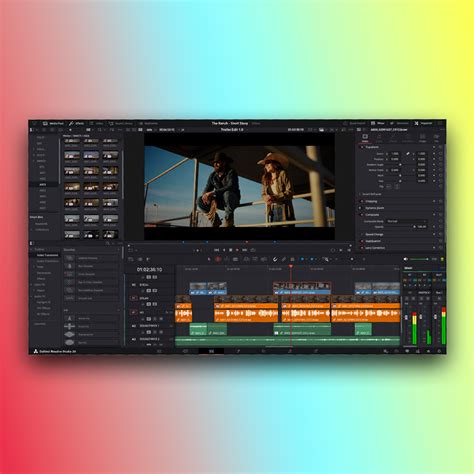
Task: Open the Composite Mode dropdown
Action: click(x=406, y=221)
